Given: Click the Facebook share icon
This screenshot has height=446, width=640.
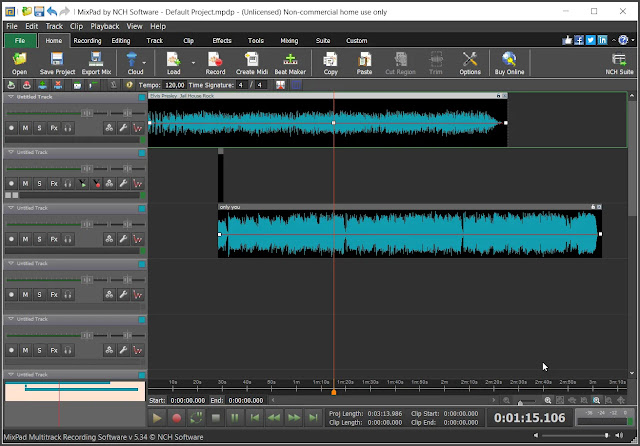Looking at the screenshot, I should [578, 40].
